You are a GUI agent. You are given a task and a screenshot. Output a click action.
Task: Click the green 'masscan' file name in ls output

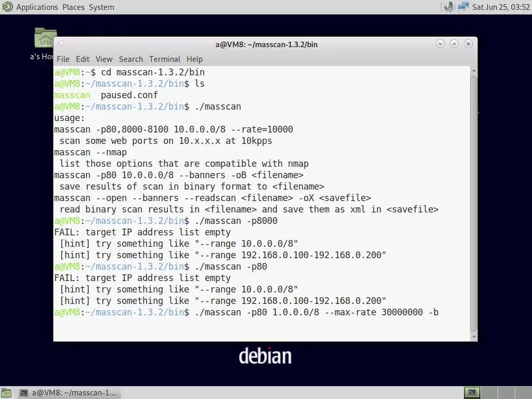[x=72, y=95]
